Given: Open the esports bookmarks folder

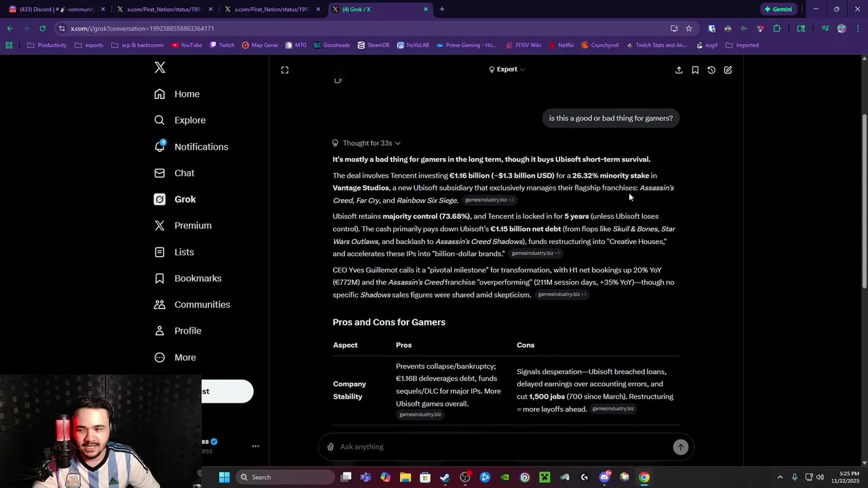Looking at the screenshot, I should 89,45.
